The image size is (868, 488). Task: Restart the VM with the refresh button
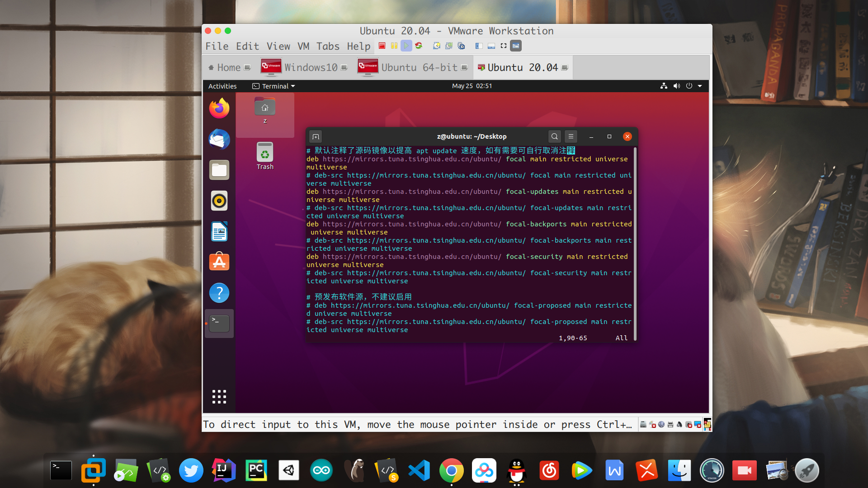tap(419, 46)
